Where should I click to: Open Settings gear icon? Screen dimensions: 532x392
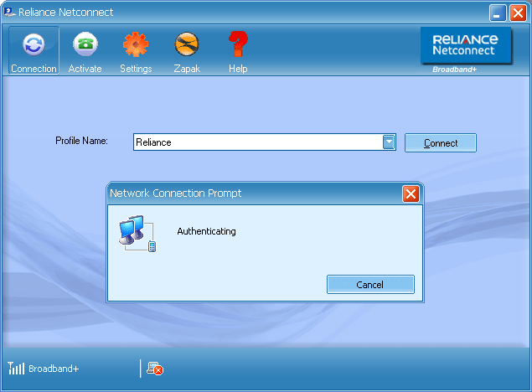point(136,44)
